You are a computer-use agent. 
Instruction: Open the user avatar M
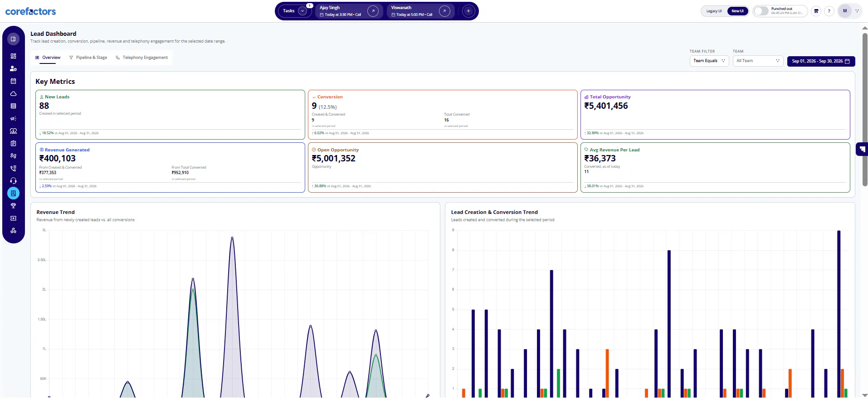click(845, 11)
